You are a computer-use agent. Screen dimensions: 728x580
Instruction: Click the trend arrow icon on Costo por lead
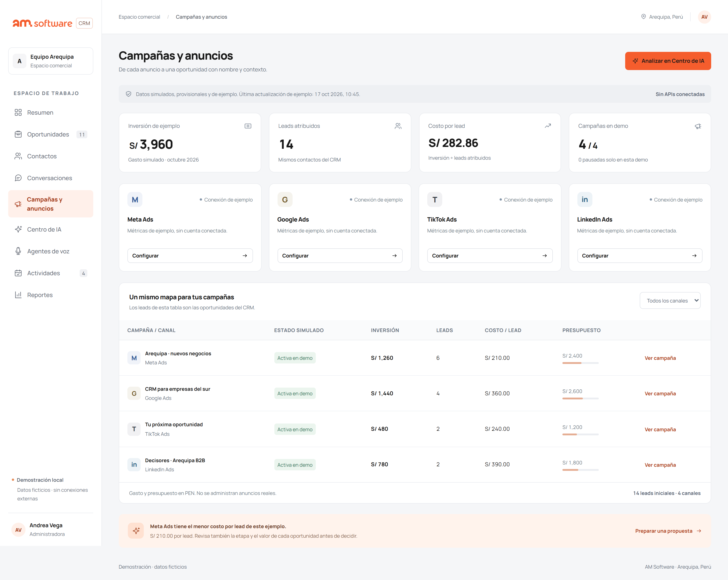click(x=548, y=126)
